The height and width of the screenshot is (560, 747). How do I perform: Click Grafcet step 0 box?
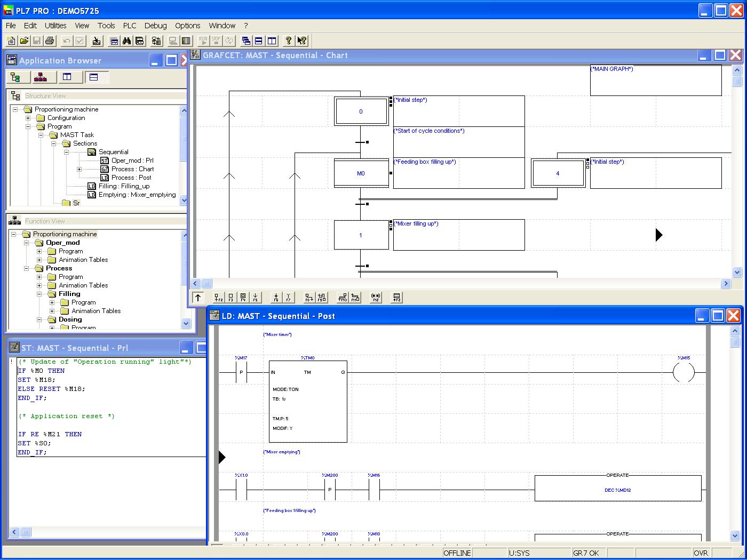(x=361, y=111)
